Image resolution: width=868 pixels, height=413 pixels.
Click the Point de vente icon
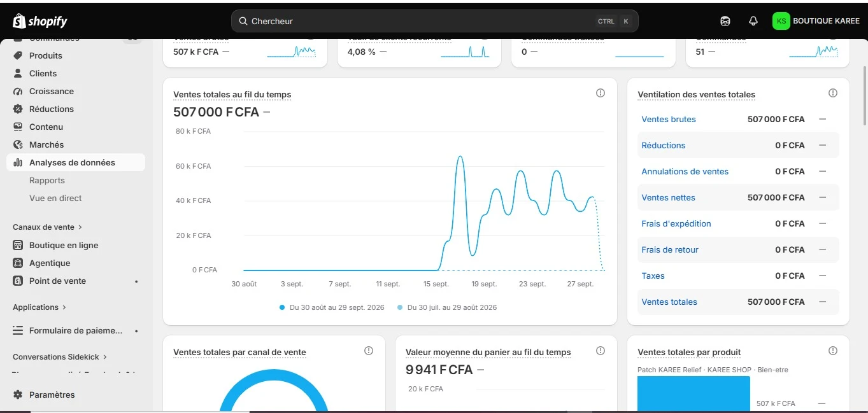click(x=18, y=281)
